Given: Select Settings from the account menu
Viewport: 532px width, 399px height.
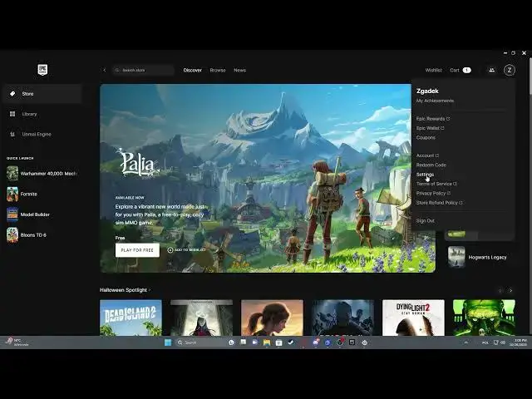Looking at the screenshot, I should tap(425, 175).
